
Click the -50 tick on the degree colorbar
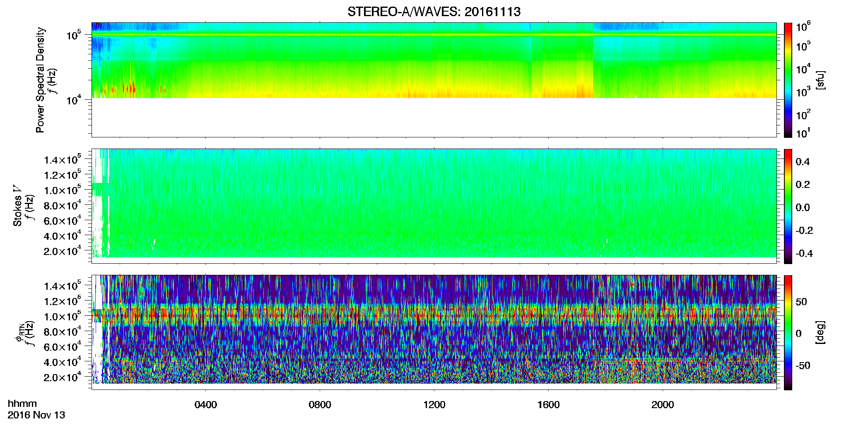click(803, 365)
